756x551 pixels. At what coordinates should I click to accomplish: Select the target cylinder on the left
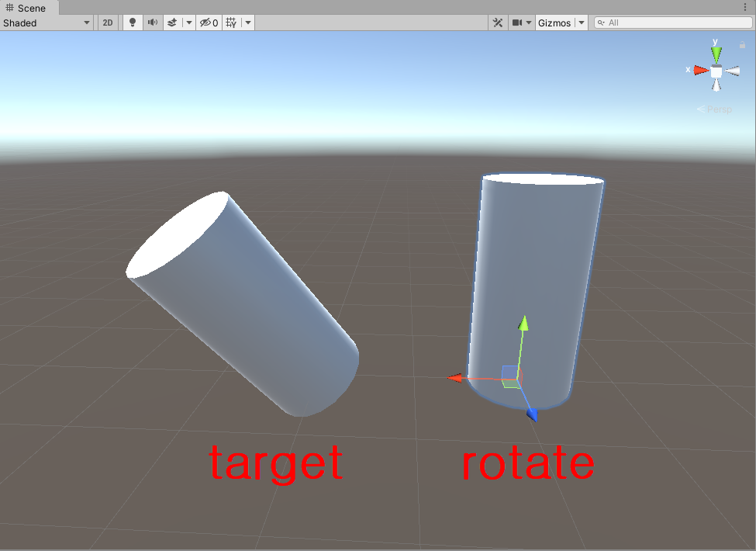pyautogui.click(x=243, y=304)
